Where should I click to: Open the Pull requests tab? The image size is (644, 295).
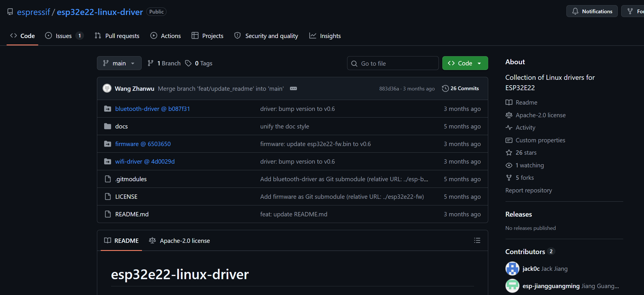pyautogui.click(x=117, y=36)
